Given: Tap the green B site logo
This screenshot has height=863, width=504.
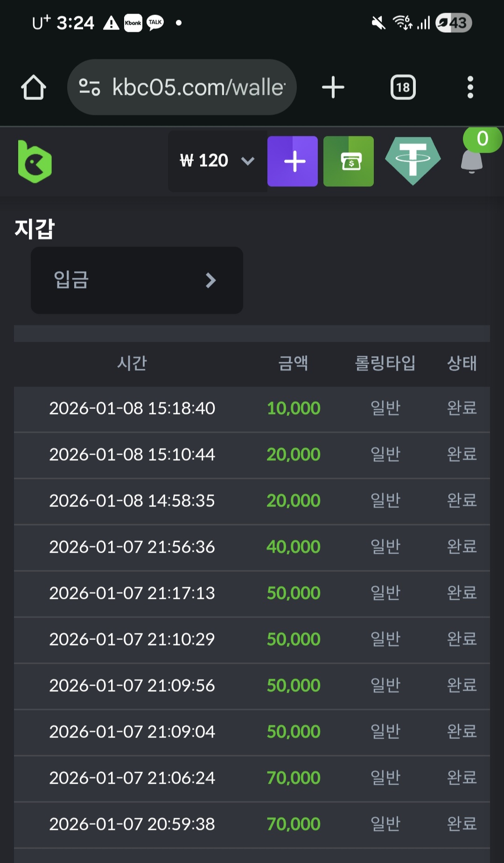Looking at the screenshot, I should (35, 161).
